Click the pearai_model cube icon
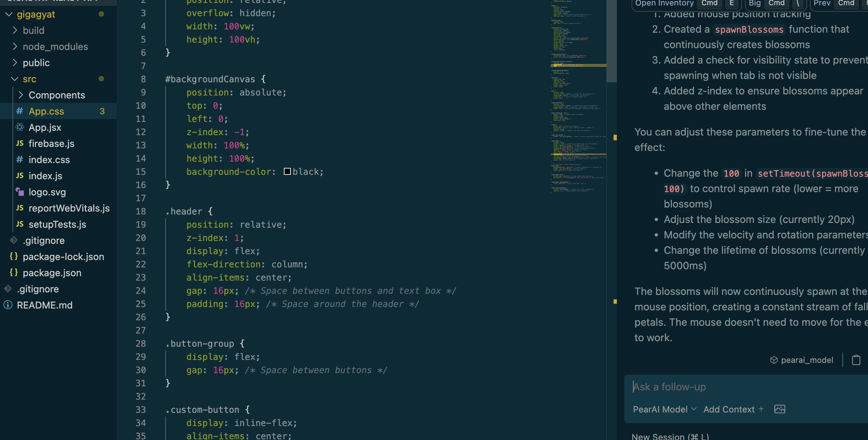 point(774,360)
